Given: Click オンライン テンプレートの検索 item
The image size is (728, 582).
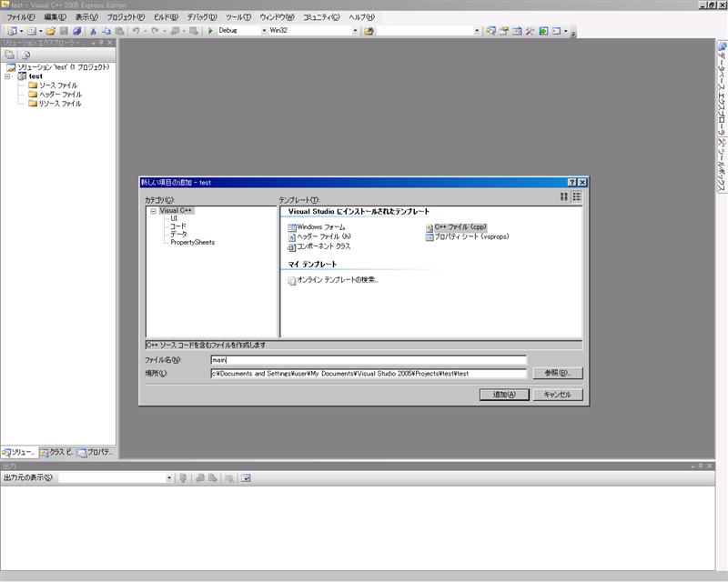Looking at the screenshot, I should 333,280.
